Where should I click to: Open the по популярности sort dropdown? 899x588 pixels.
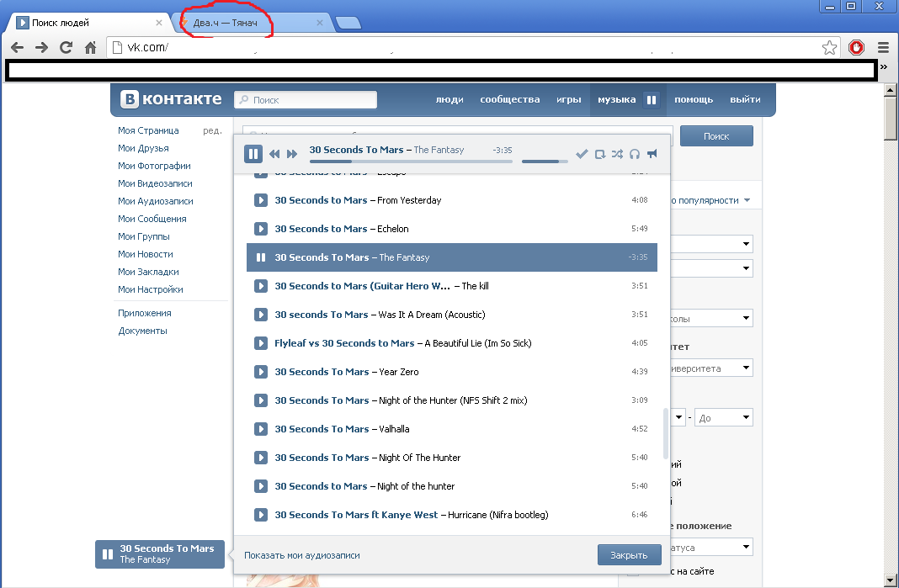[710, 200]
